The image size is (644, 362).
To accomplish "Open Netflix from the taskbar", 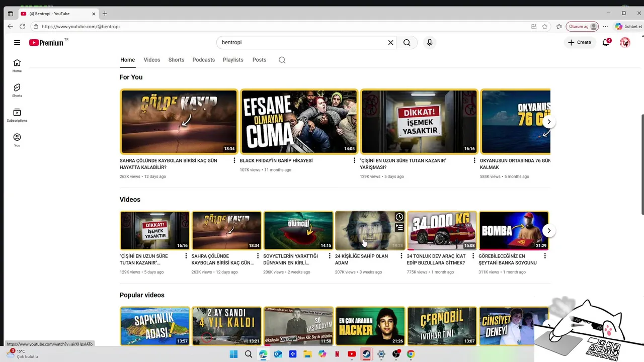I will (x=337, y=354).
